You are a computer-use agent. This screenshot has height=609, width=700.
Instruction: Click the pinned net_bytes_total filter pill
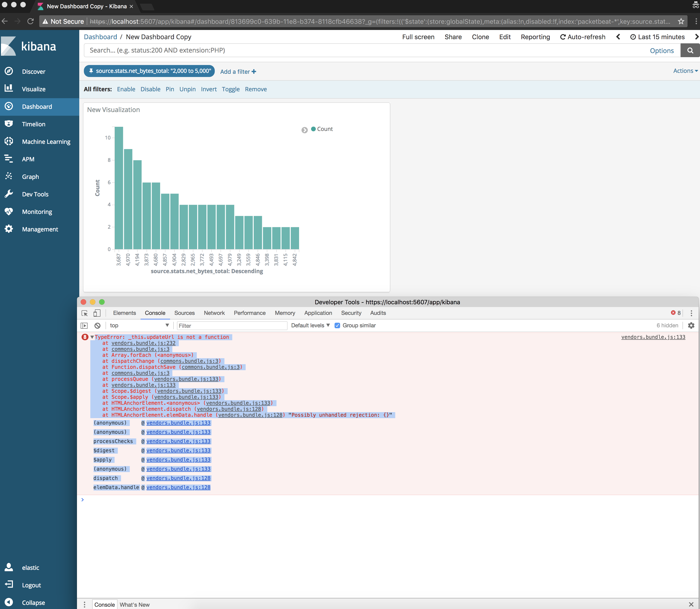click(x=150, y=71)
